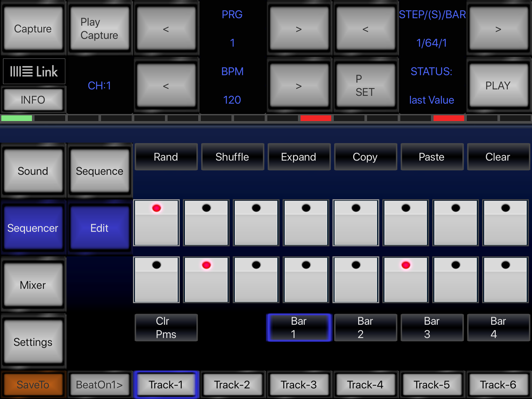Enable the last step pad of the top row
532x399 pixels.
point(505,223)
